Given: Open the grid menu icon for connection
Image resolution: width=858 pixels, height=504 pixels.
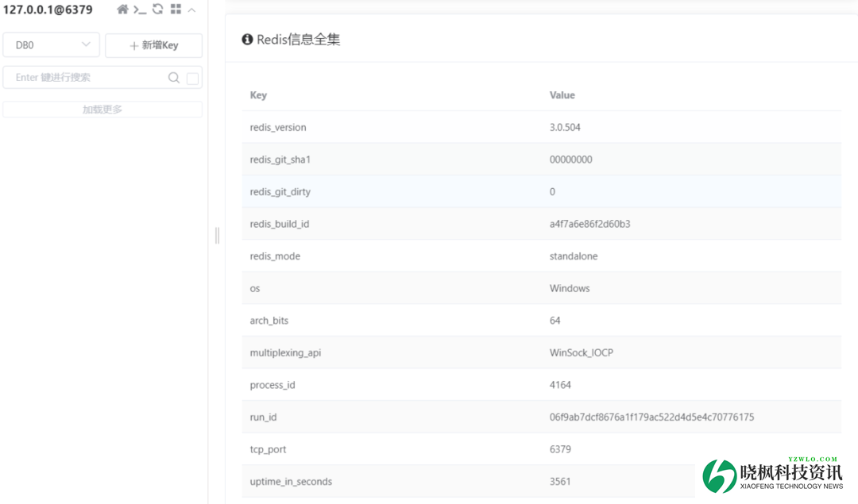Looking at the screenshot, I should (x=176, y=10).
